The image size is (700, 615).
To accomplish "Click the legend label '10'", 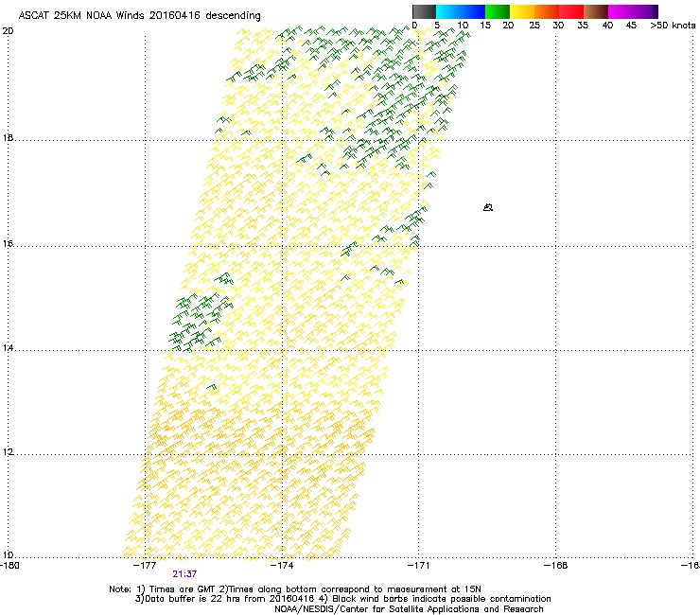I will coord(463,26).
